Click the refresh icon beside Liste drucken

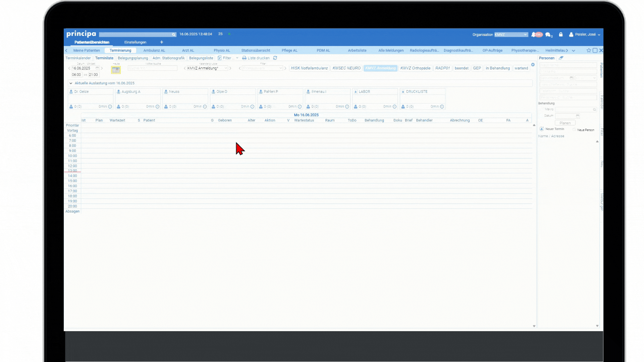coord(275,58)
